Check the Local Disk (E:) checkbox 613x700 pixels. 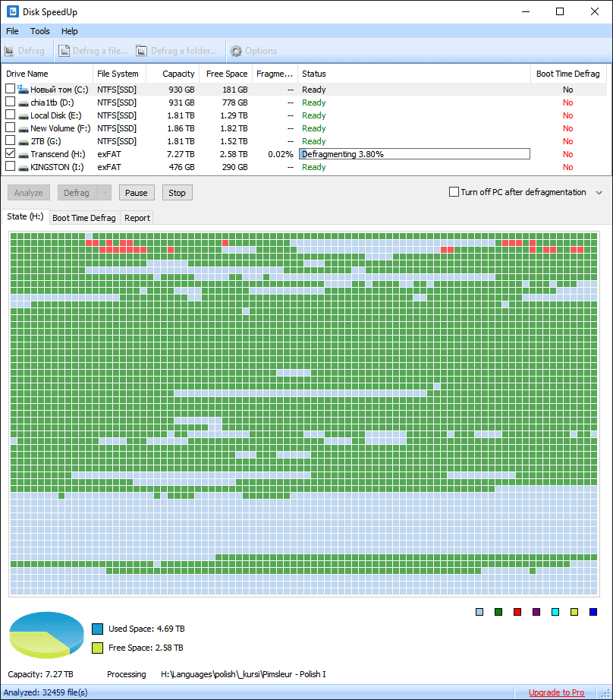tap(11, 115)
